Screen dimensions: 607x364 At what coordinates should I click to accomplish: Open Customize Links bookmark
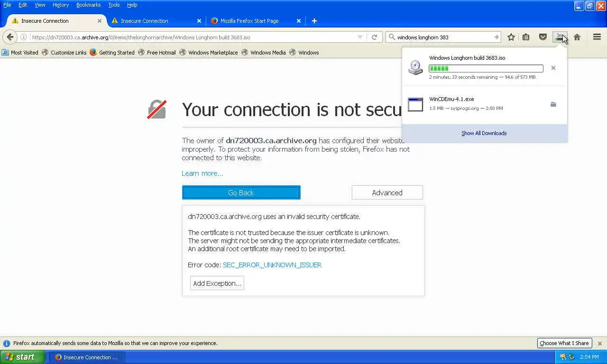[x=64, y=53]
